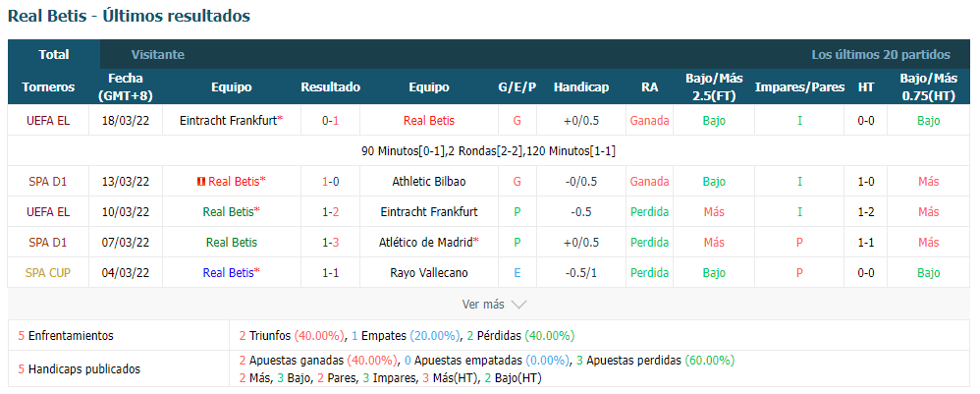Open Rayo Vallecano team link
Viewport: 980px width, 394px height.
pyautogui.click(x=429, y=273)
